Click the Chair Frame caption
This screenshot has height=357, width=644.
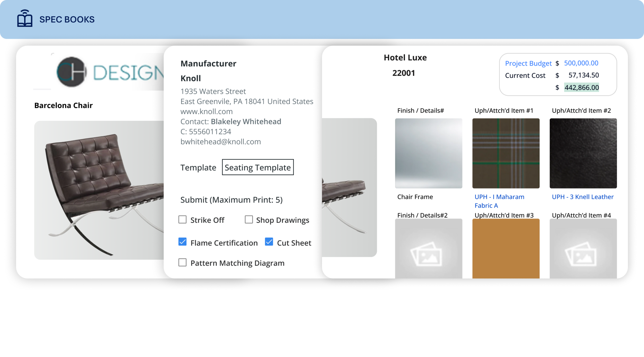[x=415, y=197]
